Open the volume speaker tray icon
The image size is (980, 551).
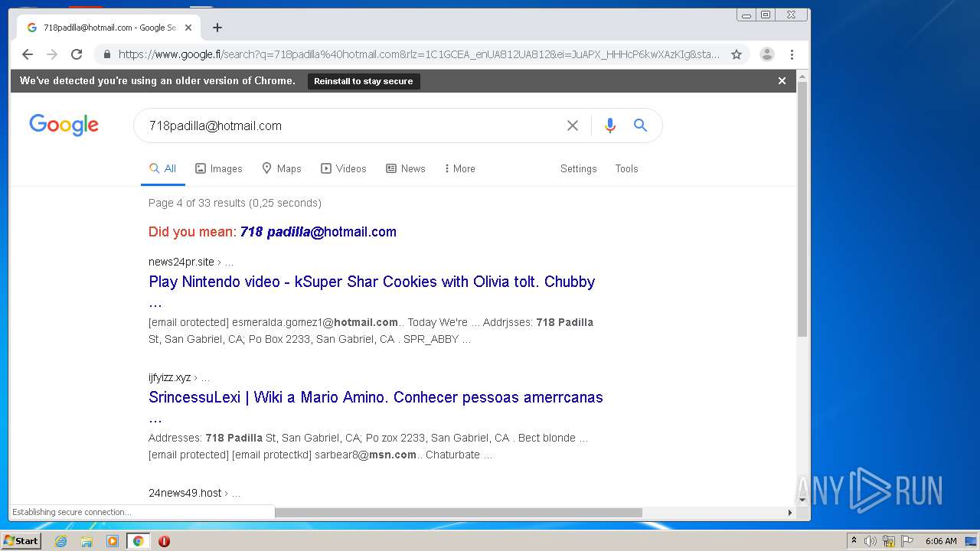[x=871, y=541]
